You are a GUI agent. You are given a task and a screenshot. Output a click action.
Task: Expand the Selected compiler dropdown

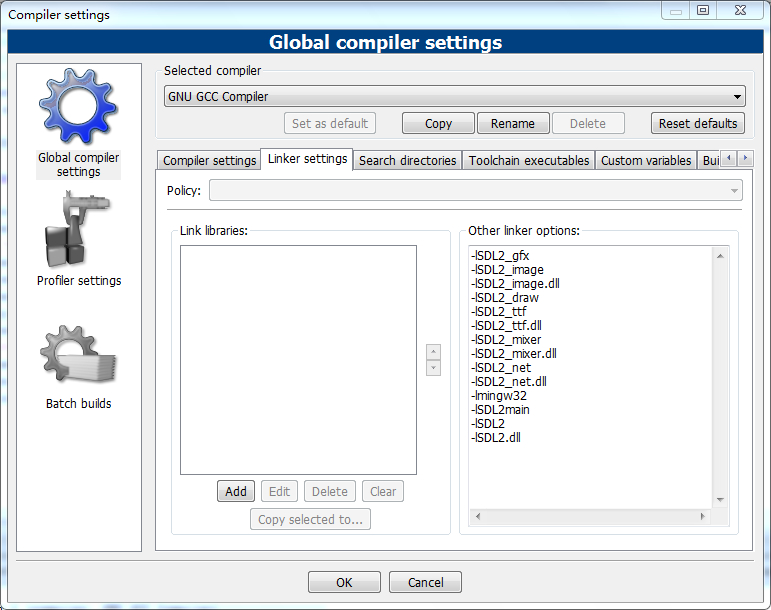454,96
